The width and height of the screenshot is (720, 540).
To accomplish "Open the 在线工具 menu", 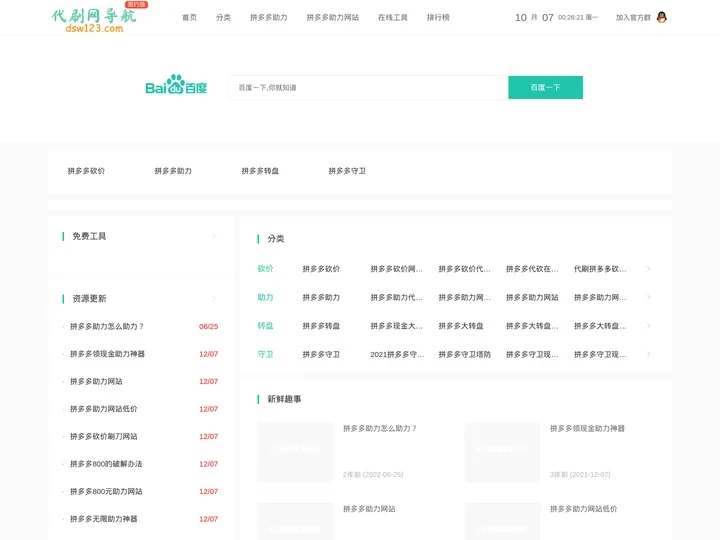I will 393,17.
